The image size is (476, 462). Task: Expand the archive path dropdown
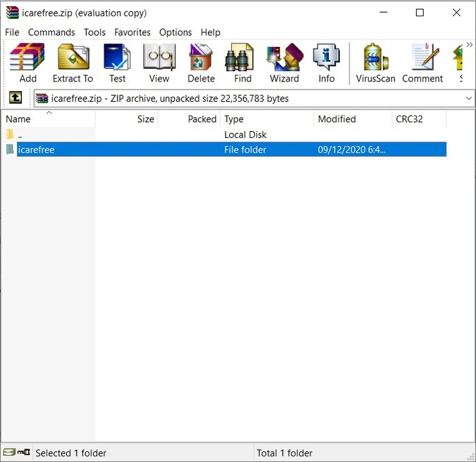click(469, 99)
